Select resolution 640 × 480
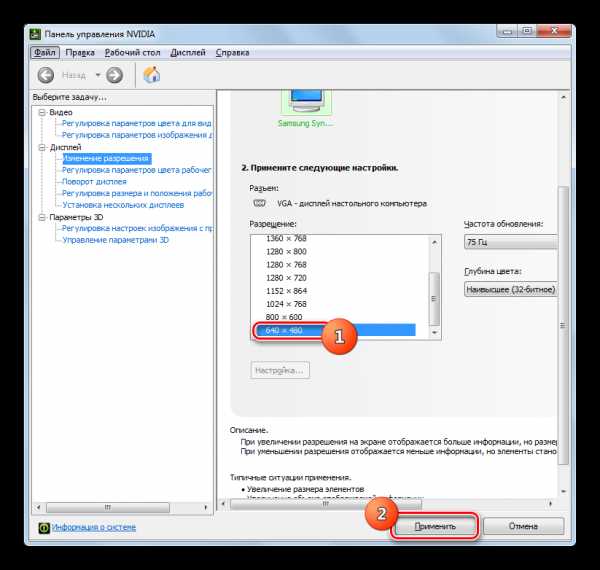 click(x=334, y=330)
